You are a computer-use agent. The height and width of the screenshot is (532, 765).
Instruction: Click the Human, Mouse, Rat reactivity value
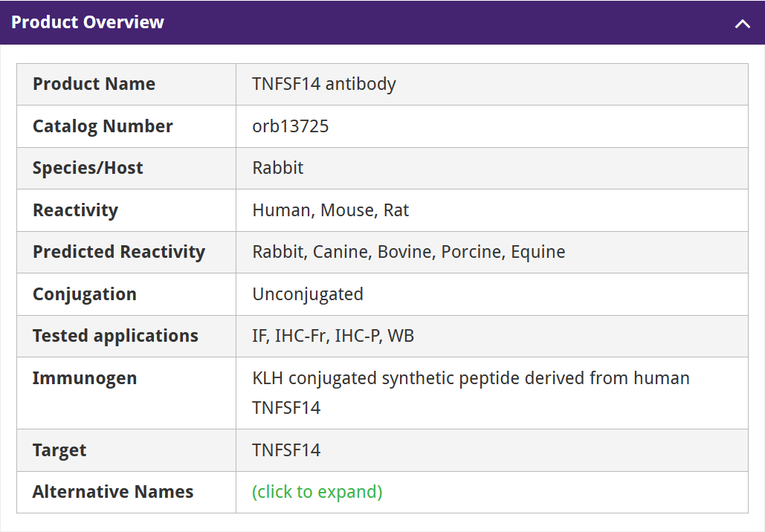click(x=330, y=211)
